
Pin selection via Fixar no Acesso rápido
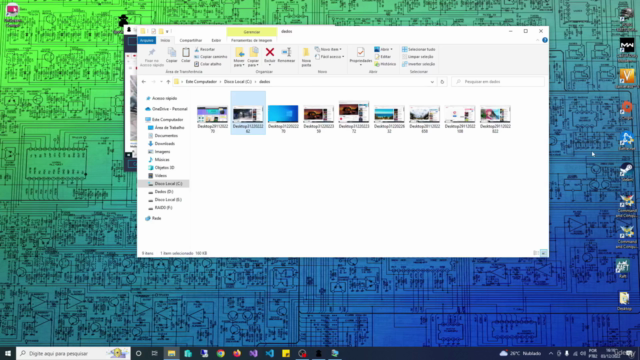tap(151, 57)
